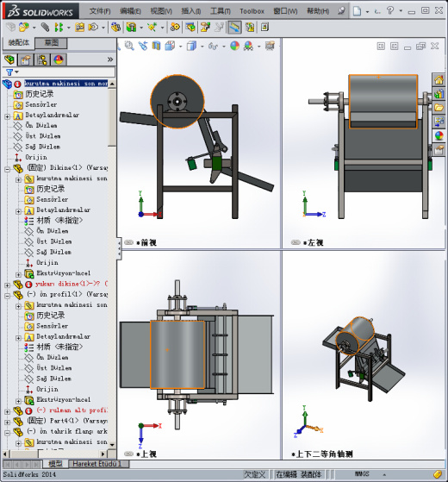This screenshot has height=482, width=448.
Task: Open the 编辑(E) menu
Action: (x=130, y=11)
